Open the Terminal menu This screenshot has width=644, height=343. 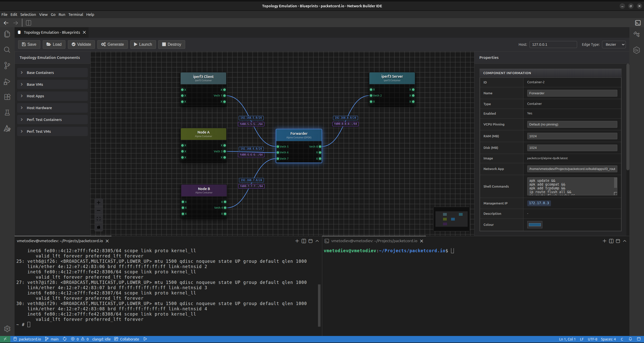coord(75,14)
